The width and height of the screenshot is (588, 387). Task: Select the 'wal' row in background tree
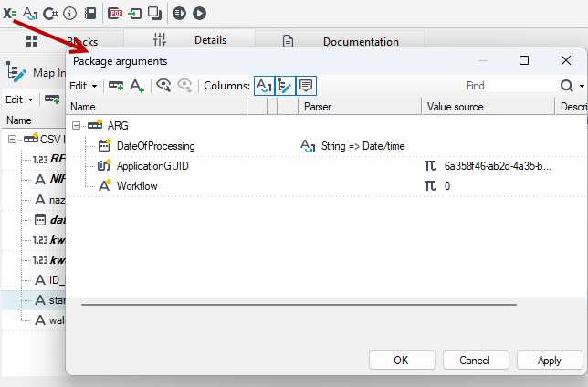tap(50, 320)
